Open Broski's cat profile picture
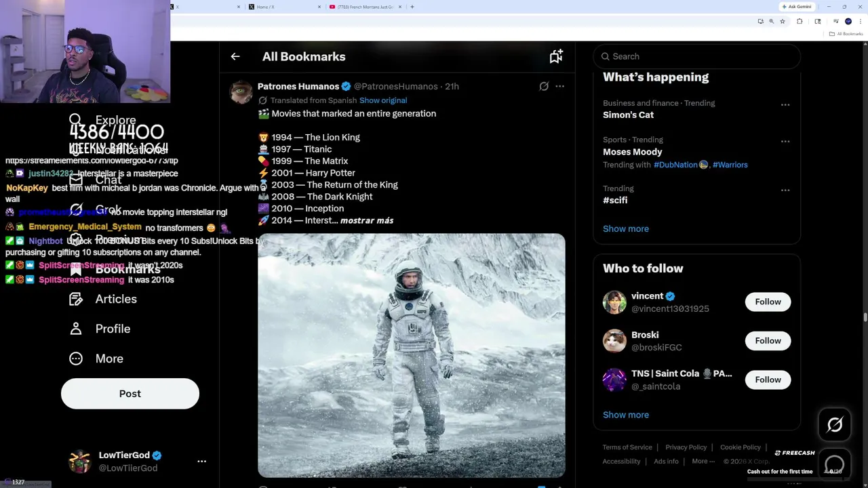 click(614, 341)
